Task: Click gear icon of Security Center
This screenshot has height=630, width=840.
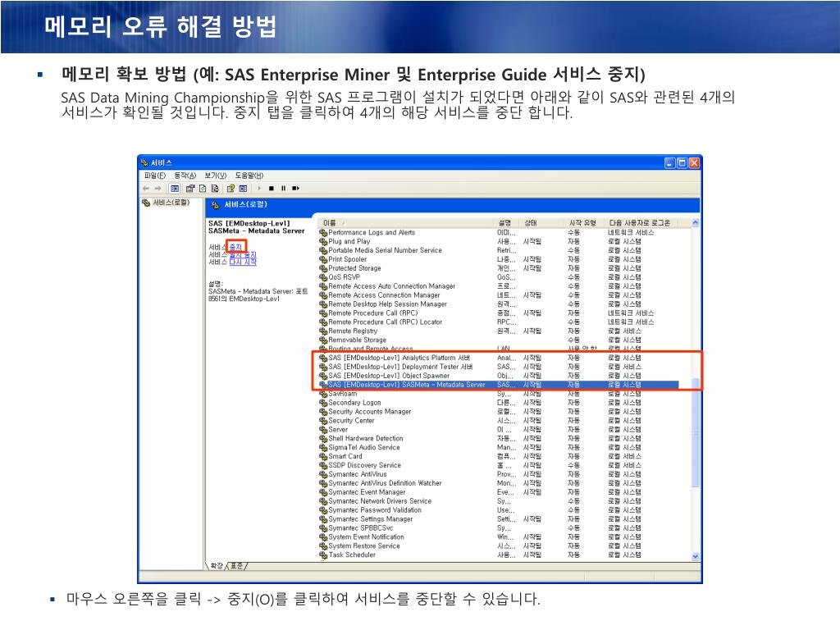Action: (x=323, y=421)
